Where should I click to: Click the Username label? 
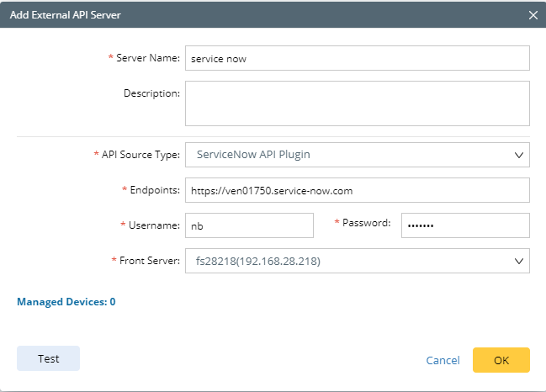point(155,225)
